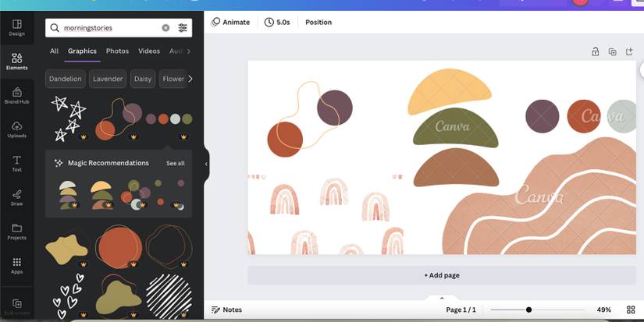Viewport: 644px width, 322px height.
Task: Open Bulk create in the sidebar
Action: pyautogui.click(x=17, y=307)
